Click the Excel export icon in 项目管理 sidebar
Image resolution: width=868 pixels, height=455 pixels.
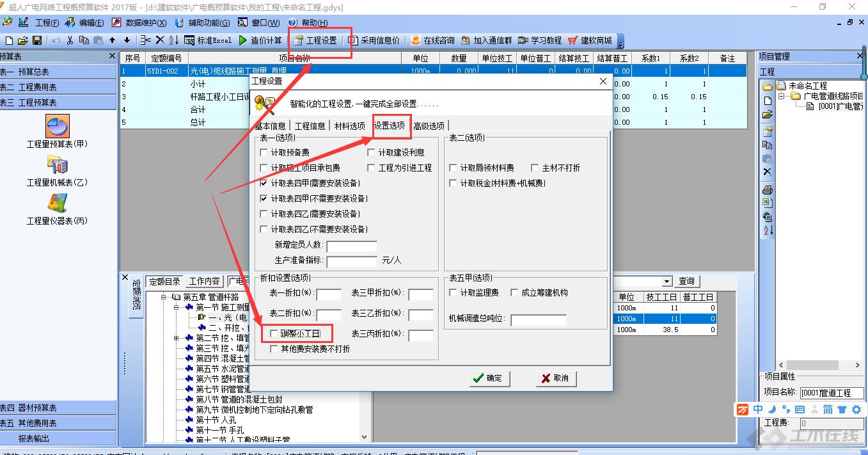(767, 203)
